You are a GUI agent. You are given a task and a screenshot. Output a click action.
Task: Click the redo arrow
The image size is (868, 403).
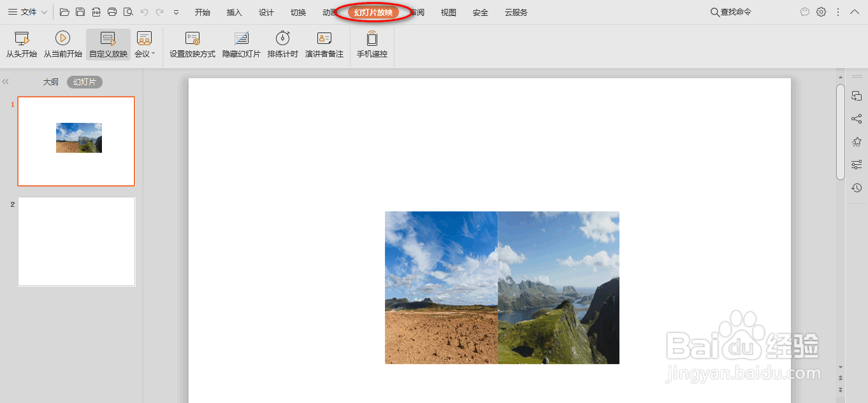pyautogui.click(x=159, y=12)
